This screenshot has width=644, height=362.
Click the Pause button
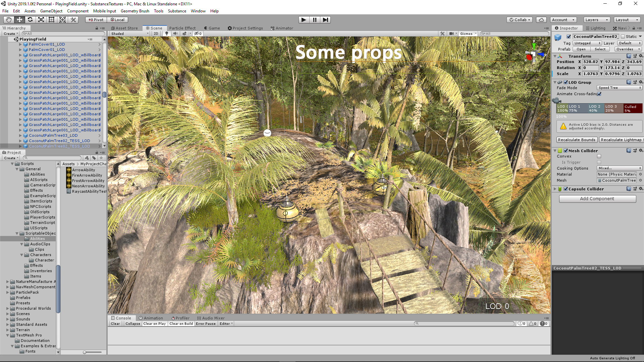pyautogui.click(x=315, y=20)
